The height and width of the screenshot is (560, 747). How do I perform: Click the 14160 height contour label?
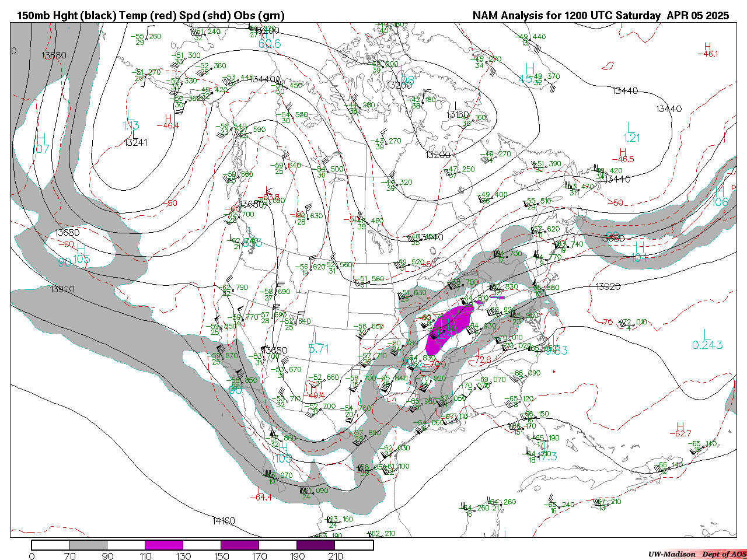(224, 521)
